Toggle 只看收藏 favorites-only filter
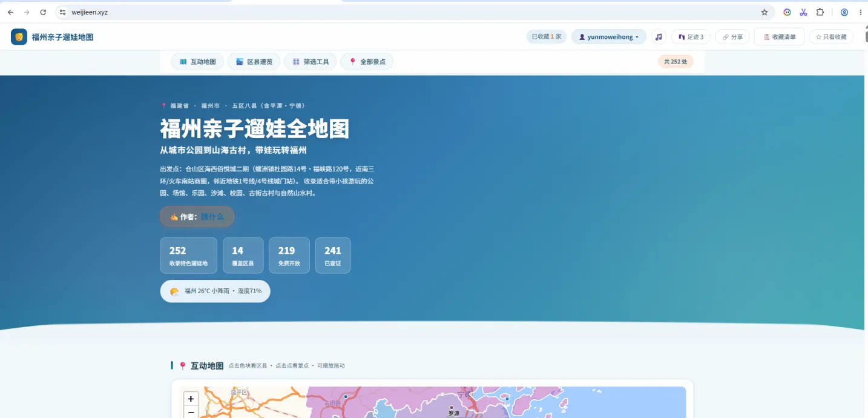Viewport: 868px width, 418px height. (831, 37)
